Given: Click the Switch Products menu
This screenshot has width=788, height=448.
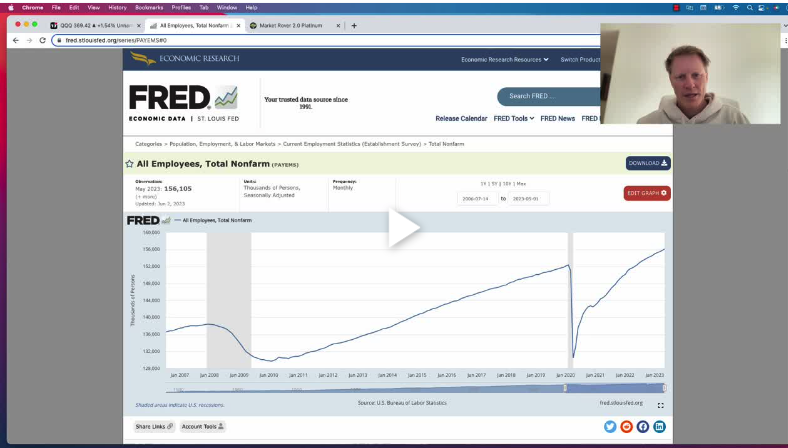Looking at the screenshot, I should coord(580,59).
